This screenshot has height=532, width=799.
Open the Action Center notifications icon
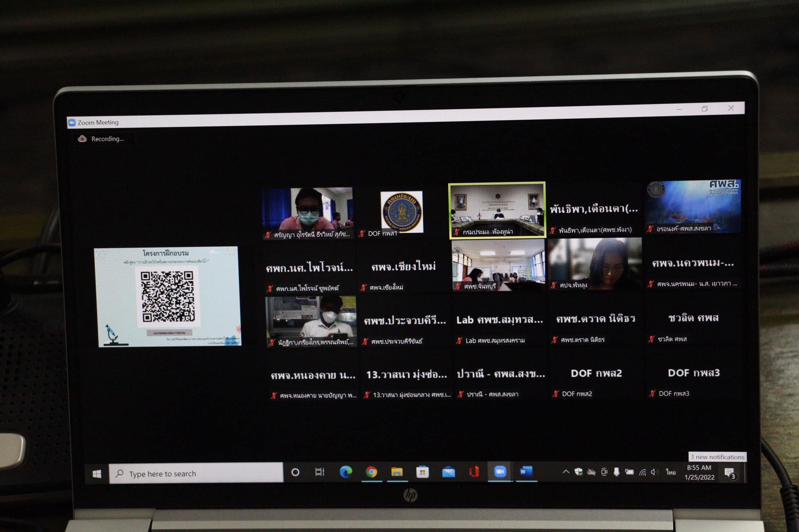pos(730,473)
